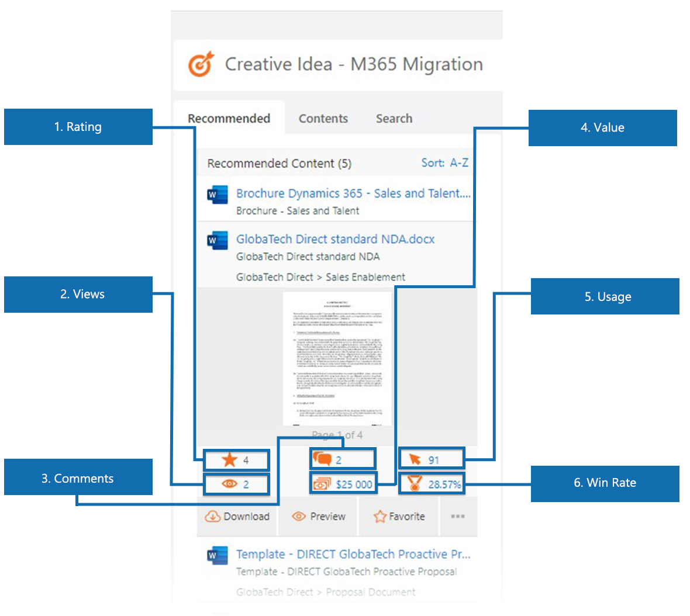
Task: Click the $25 000 value money icon
Action: point(322,484)
